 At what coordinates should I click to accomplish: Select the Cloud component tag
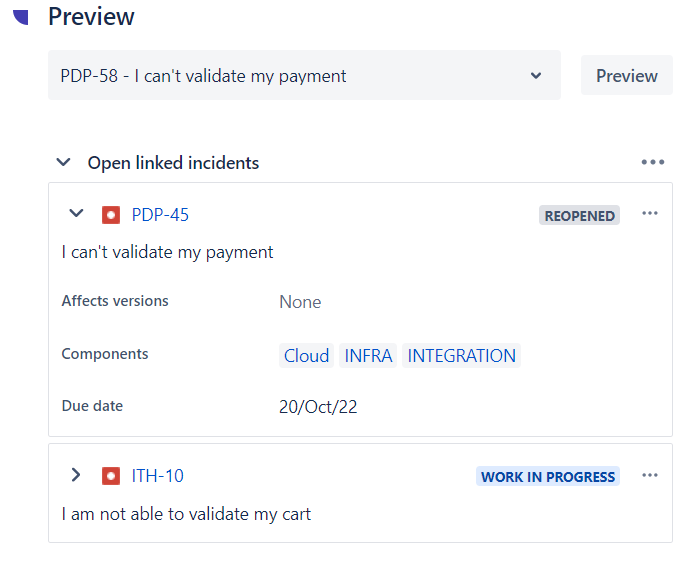(x=306, y=356)
